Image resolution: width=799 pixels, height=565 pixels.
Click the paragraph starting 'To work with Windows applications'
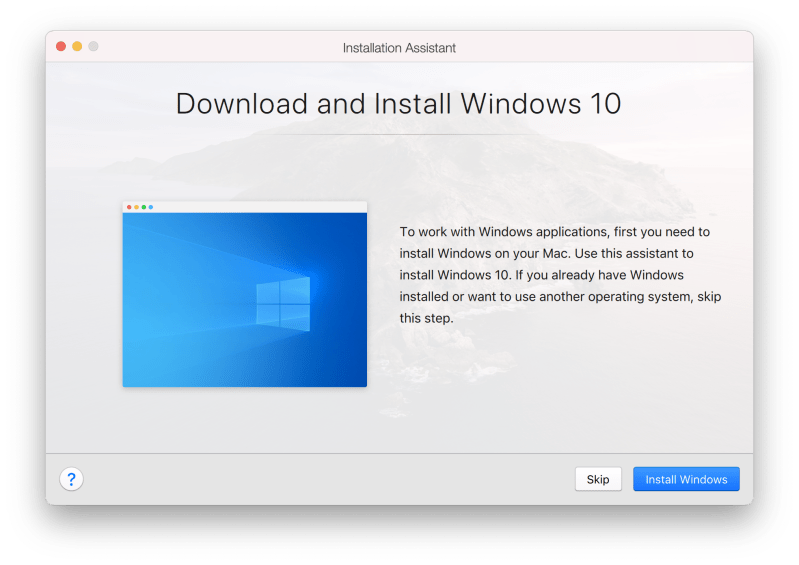[x=560, y=275]
